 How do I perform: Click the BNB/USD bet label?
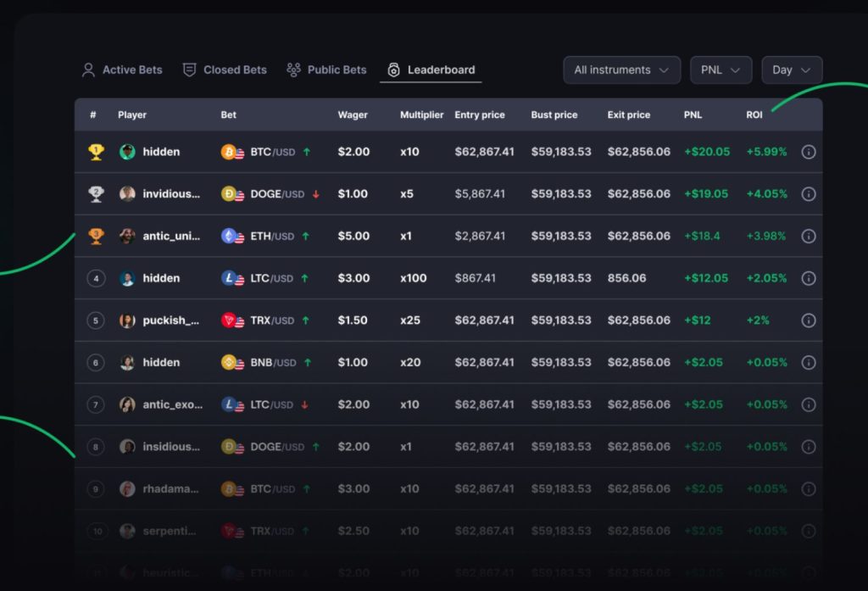pos(274,362)
